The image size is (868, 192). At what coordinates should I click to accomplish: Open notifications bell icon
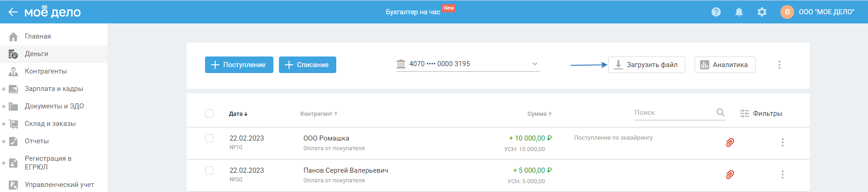(x=739, y=12)
